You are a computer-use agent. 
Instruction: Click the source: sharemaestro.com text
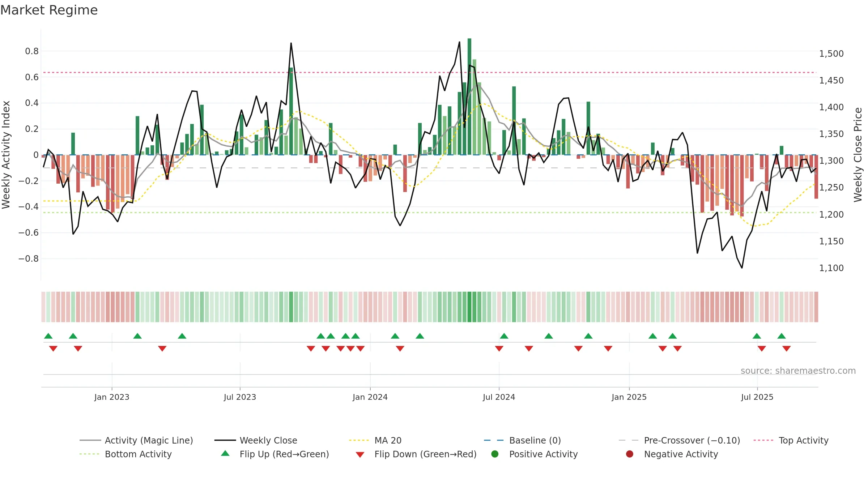click(798, 371)
